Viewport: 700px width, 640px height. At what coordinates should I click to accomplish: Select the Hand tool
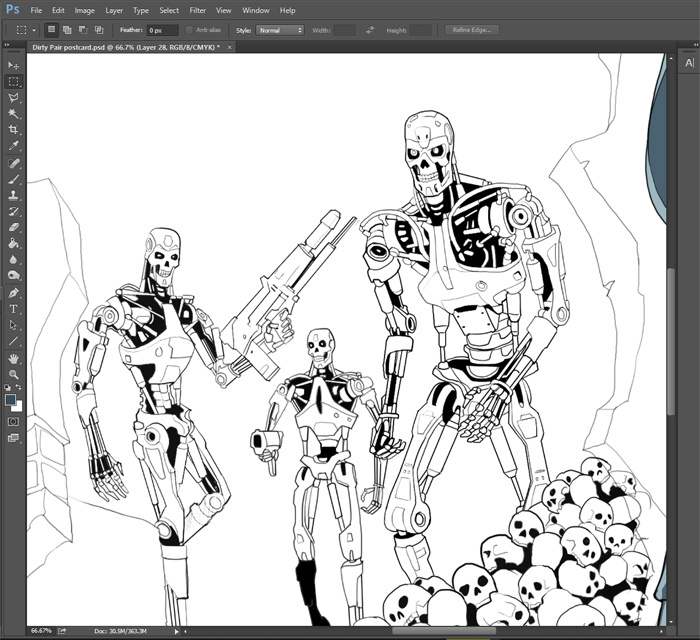pyautogui.click(x=13, y=358)
